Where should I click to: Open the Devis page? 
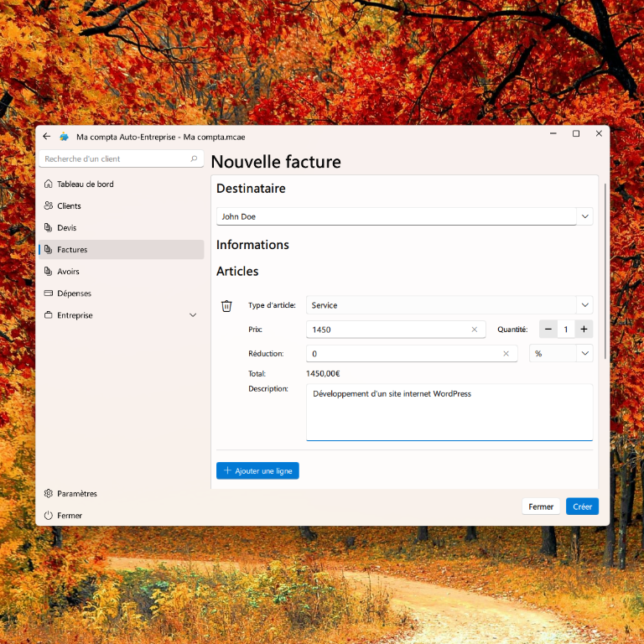pos(66,228)
